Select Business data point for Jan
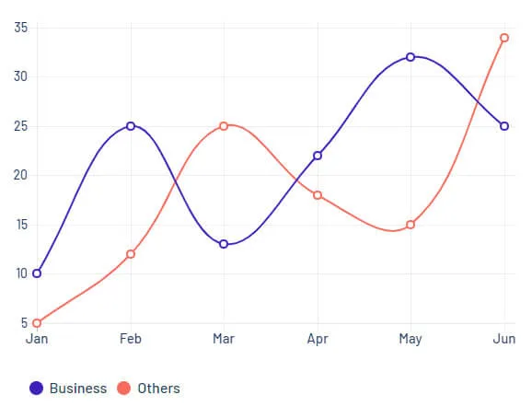Image resolution: width=532 pixels, height=418 pixels. pyautogui.click(x=37, y=273)
